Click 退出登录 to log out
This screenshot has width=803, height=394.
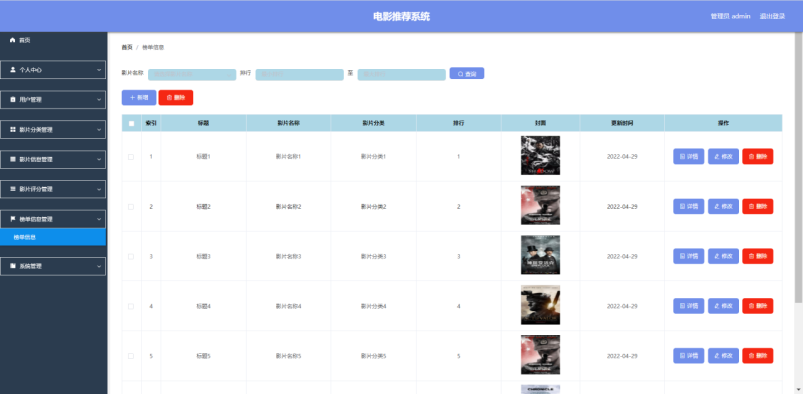772,16
